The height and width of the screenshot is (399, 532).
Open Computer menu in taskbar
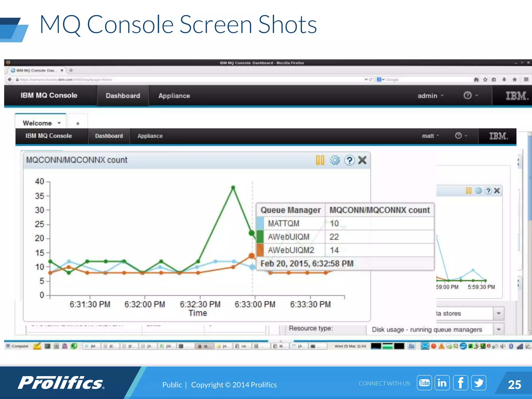pyautogui.click(x=17, y=346)
